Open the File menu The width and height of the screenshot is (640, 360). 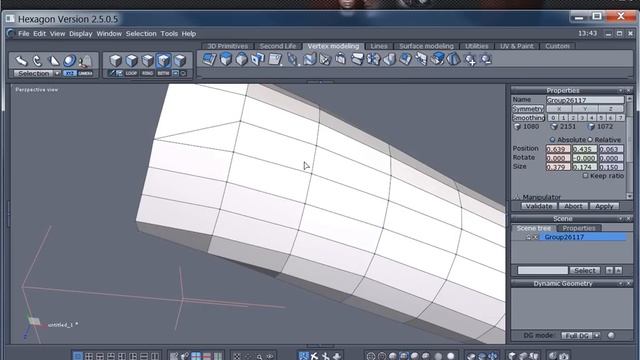pos(24,33)
